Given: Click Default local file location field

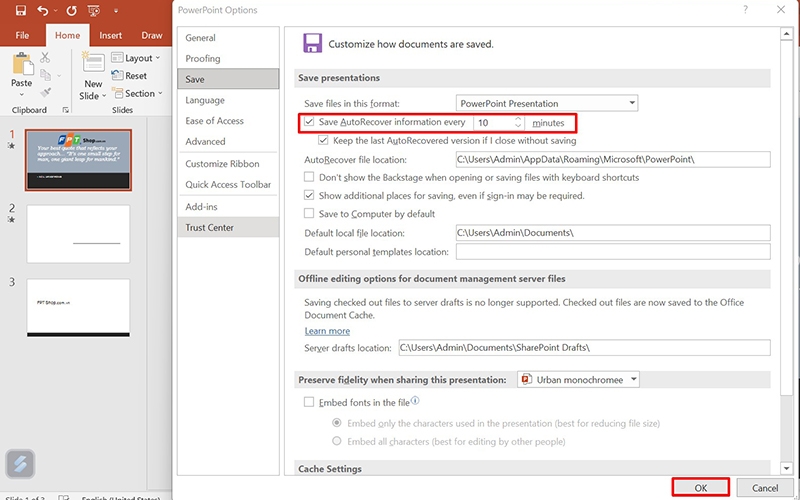Looking at the screenshot, I should pyautogui.click(x=613, y=233).
